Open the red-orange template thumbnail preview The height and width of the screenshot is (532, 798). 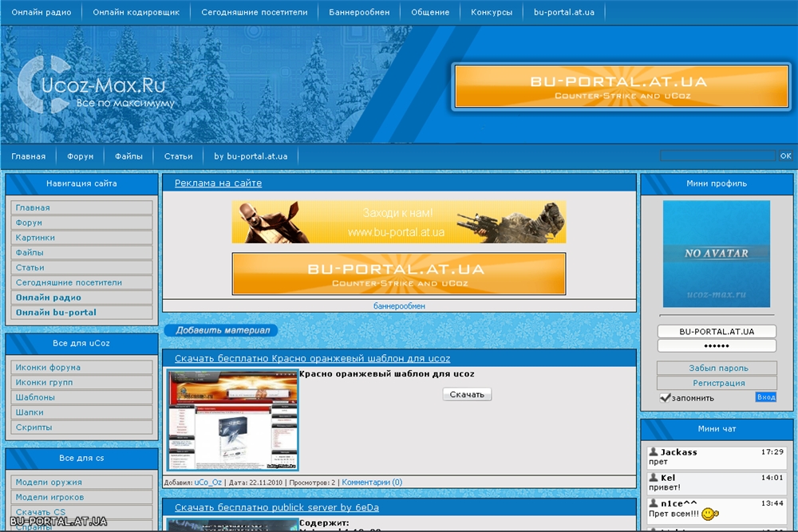coord(232,420)
